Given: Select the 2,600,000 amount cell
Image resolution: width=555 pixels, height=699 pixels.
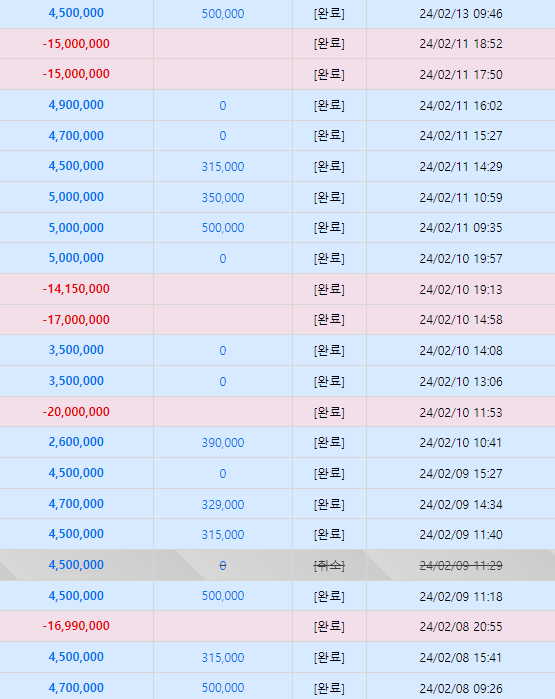Looking at the screenshot, I should click(76, 442).
